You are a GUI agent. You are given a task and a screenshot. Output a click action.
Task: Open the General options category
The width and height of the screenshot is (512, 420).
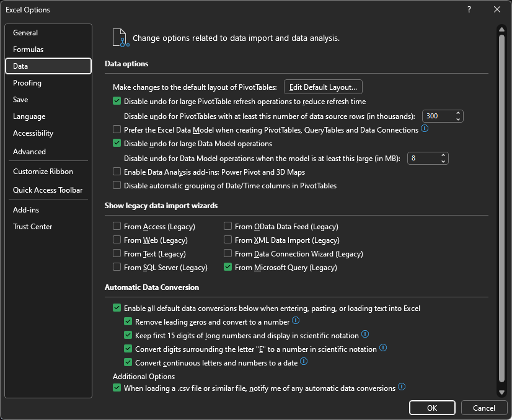point(48,33)
